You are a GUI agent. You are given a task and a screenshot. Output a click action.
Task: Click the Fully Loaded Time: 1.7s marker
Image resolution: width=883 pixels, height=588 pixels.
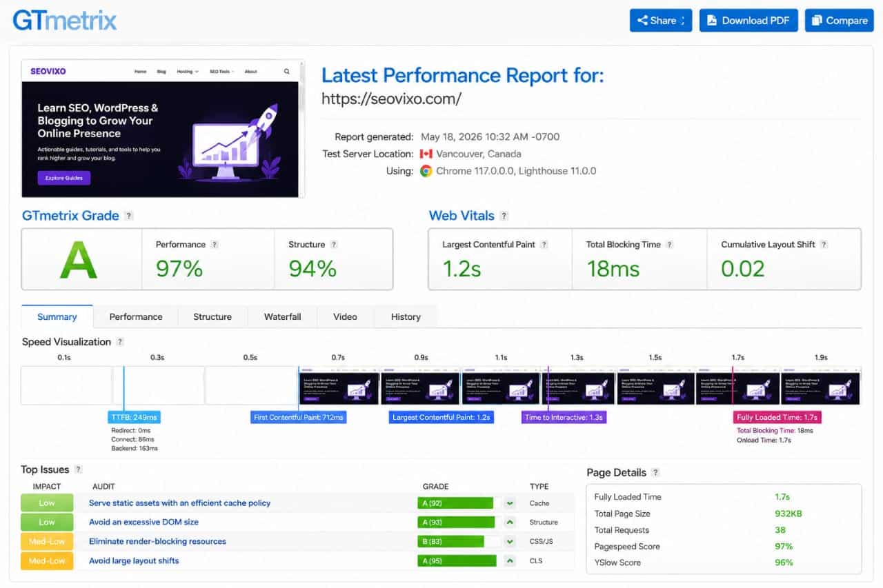777,418
